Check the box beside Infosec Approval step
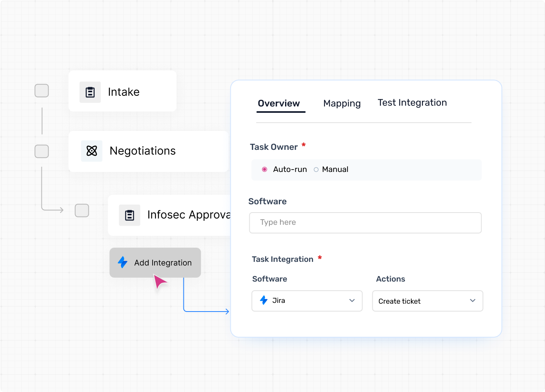 click(82, 211)
